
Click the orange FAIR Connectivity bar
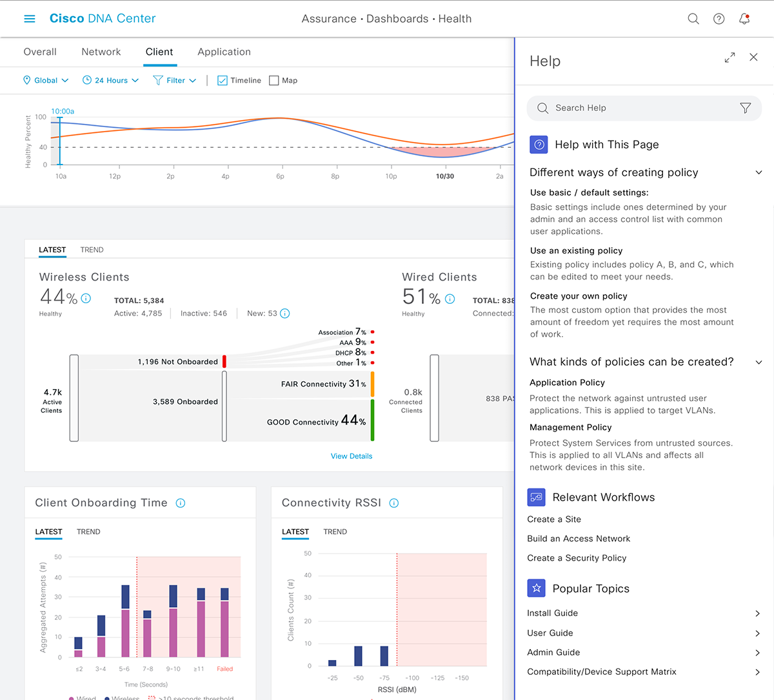pyautogui.click(x=372, y=385)
